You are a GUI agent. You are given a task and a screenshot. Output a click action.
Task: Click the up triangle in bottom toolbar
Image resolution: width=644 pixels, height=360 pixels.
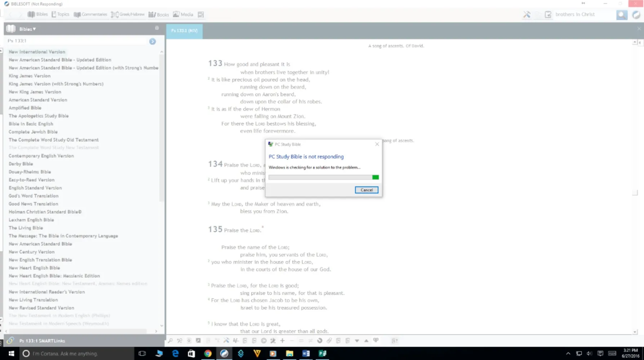(366, 341)
